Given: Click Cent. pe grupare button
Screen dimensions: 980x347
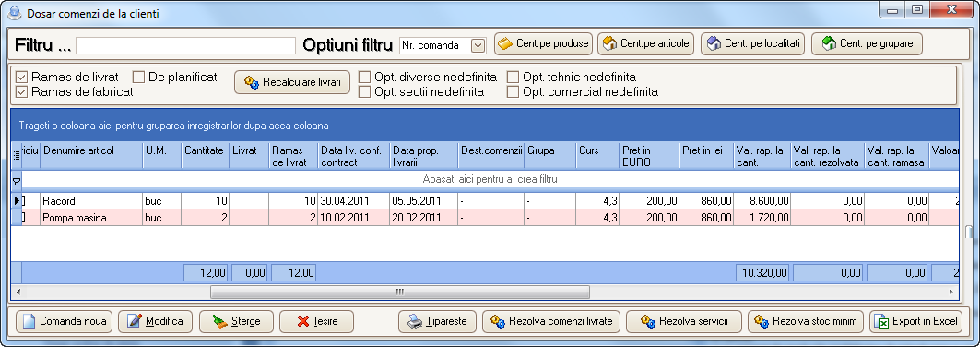Looking at the screenshot, I should point(867,43).
